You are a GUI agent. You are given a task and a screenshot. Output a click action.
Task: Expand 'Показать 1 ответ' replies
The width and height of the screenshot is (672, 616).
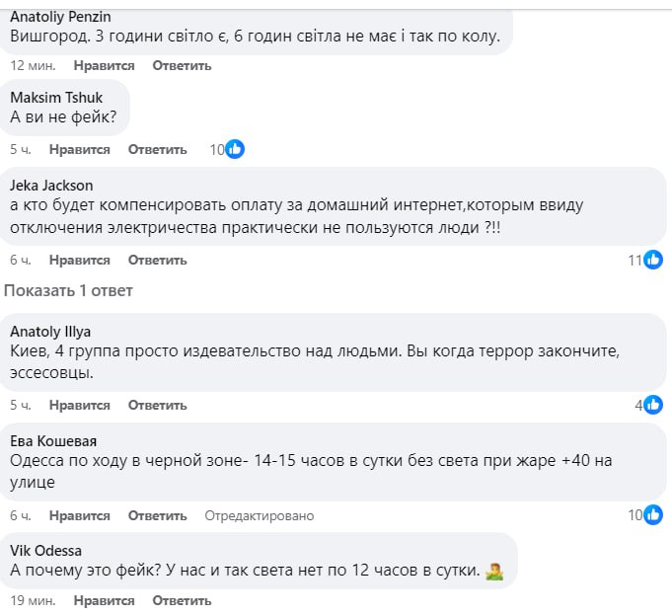click(x=68, y=291)
